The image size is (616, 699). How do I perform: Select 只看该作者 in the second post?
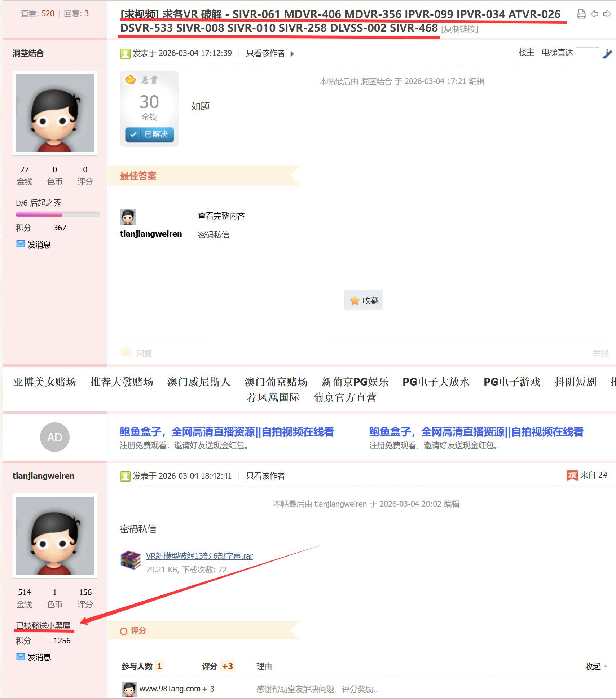point(265,476)
